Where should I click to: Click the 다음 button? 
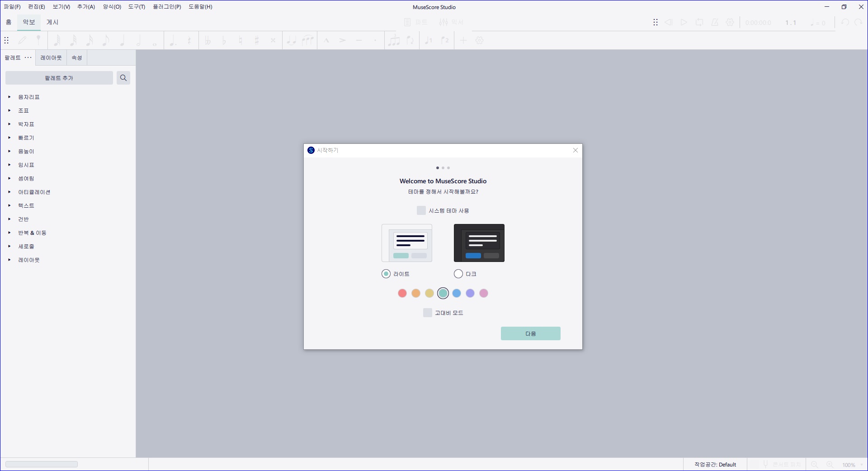tap(531, 333)
